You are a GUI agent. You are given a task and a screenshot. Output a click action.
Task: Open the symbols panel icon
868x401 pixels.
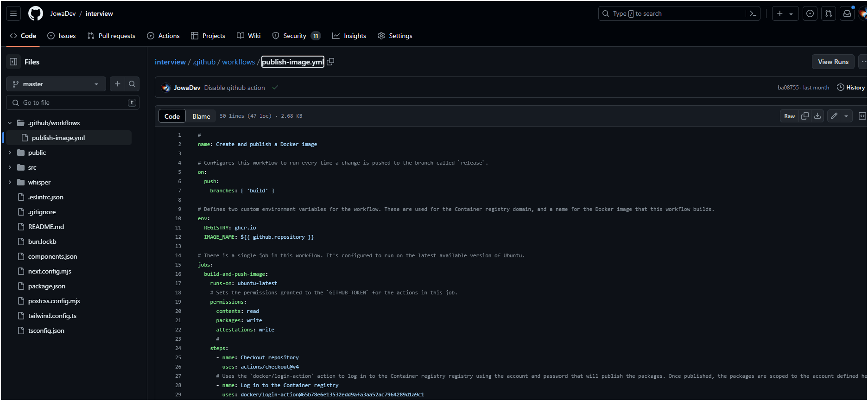click(862, 116)
